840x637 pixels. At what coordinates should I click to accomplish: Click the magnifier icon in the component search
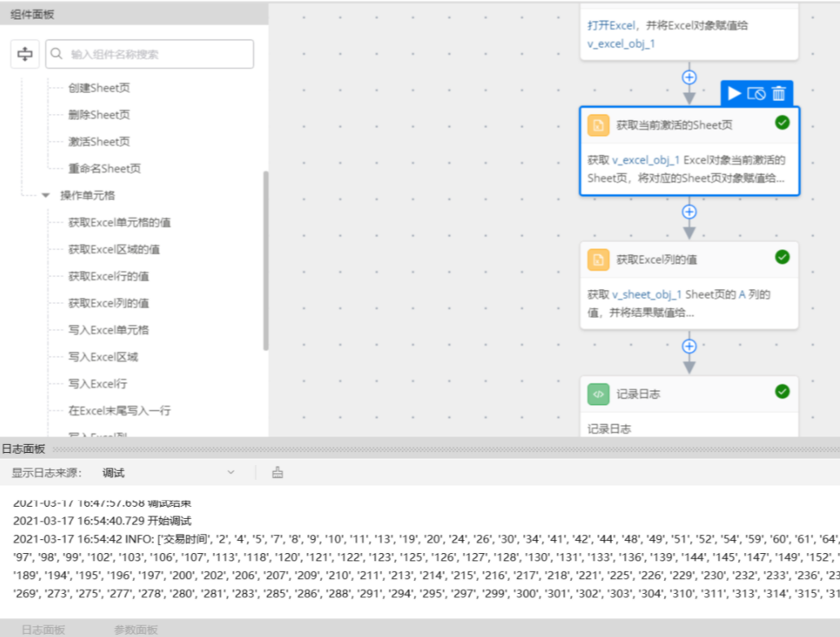point(56,54)
